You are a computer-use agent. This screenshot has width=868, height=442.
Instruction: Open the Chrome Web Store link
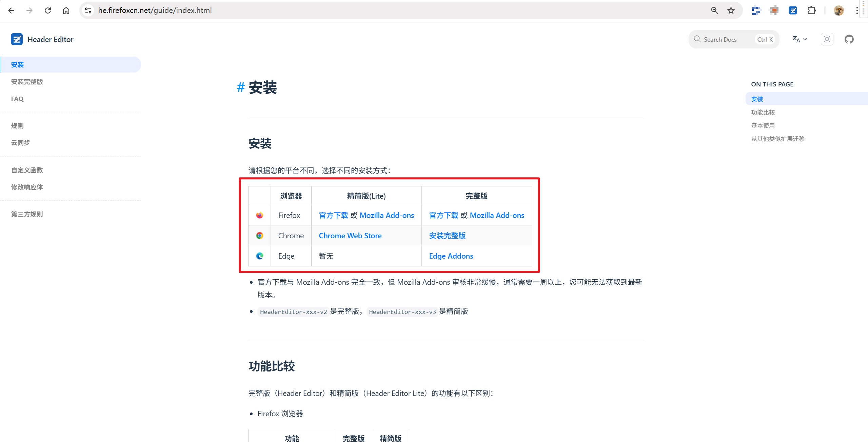tap(350, 235)
